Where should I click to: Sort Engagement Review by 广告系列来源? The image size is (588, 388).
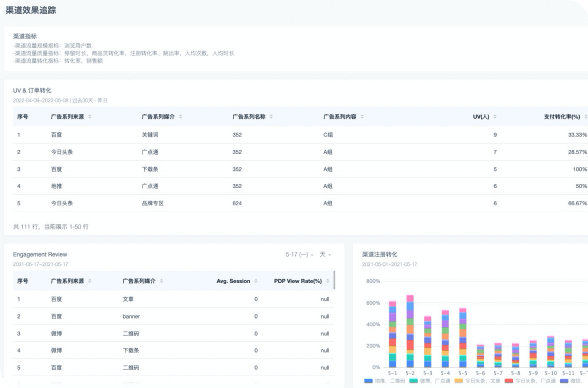coord(90,281)
